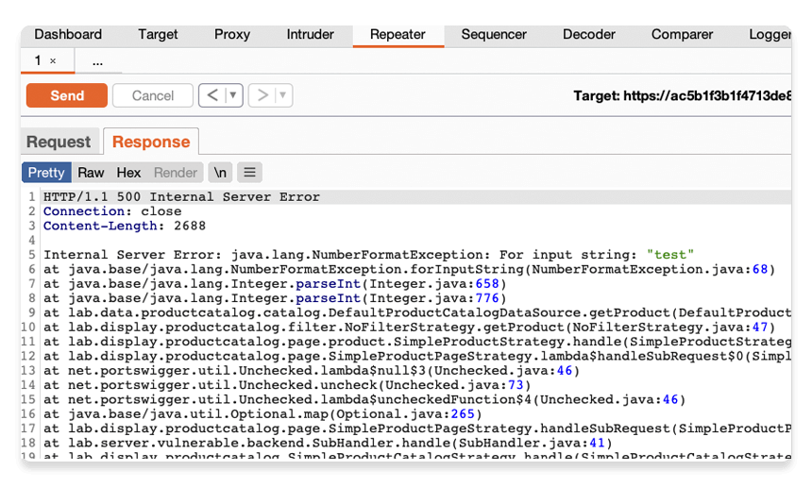Add a new Repeater tab via the ... tab
The width and height of the screenshot is (812, 504).
[97, 61]
